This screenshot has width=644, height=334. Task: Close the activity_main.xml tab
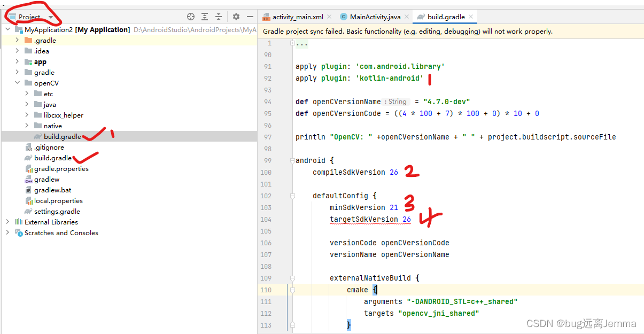click(x=329, y=17)
